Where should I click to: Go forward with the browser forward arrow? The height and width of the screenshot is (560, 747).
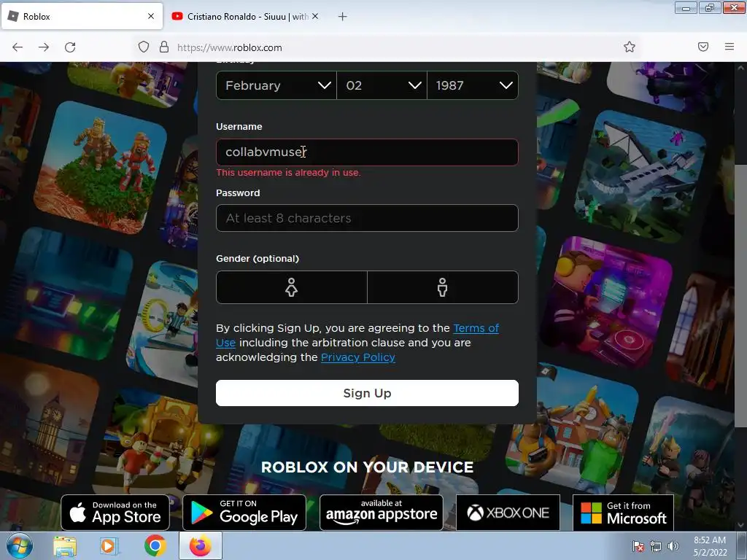click(44, 47)
